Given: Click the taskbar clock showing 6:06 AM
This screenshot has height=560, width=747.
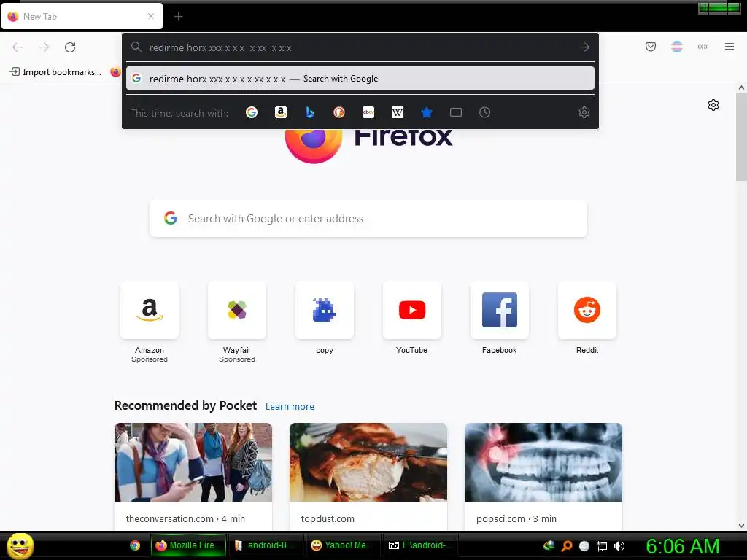Looking at the screenshot, I should (682, 545).
